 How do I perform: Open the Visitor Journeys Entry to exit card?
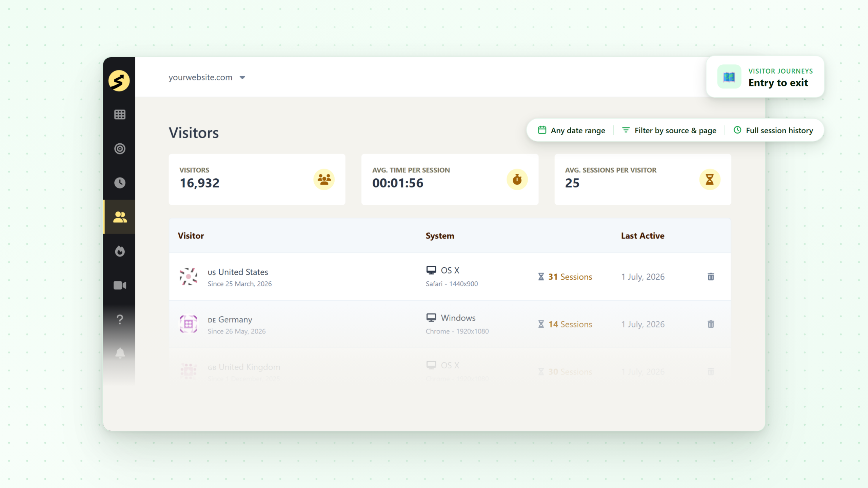click(765, 77)
